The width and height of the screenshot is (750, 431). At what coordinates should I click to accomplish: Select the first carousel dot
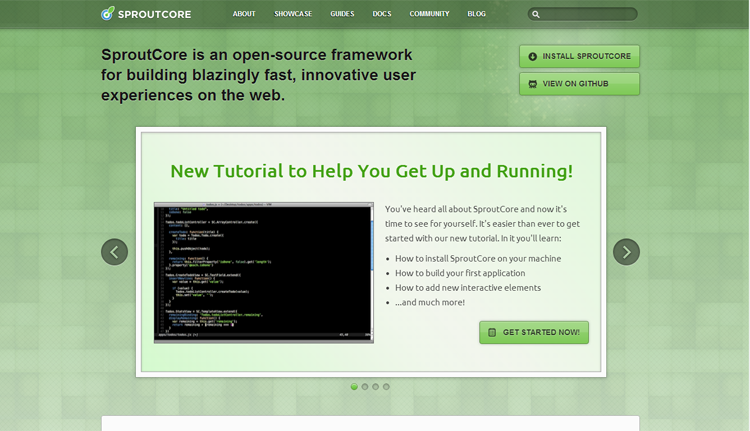click(x=354, y=387)
